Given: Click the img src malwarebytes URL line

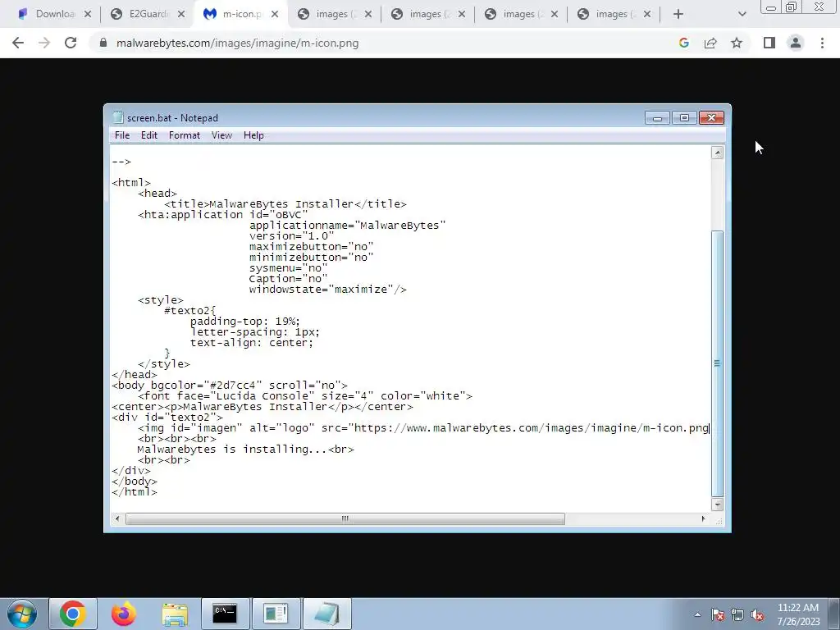Looking at the screenshot, I should pyautogui.click(x=423, y=428).
